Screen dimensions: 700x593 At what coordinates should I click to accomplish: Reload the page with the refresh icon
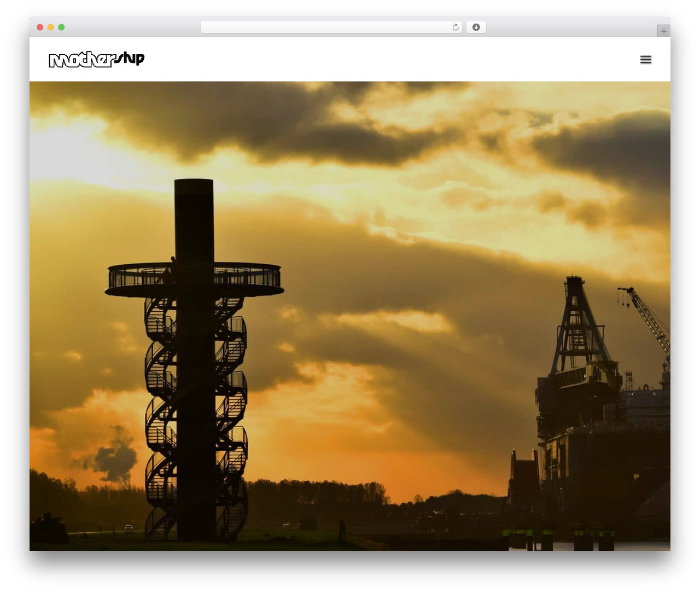tap(456, 27)
